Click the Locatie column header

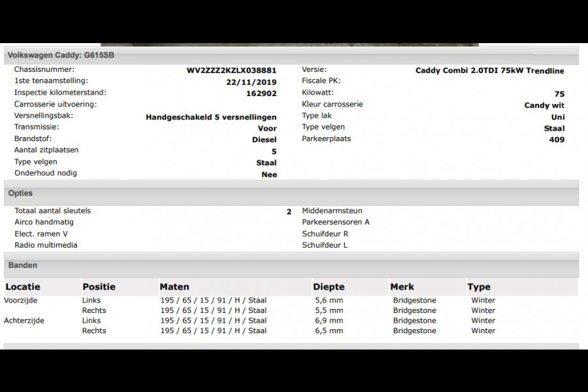(23, 287)
